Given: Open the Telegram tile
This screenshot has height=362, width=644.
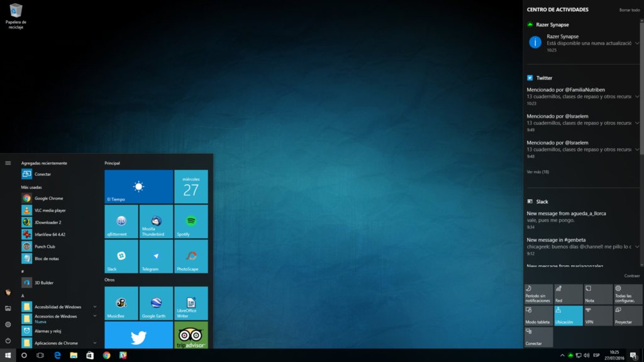Looking at the screenshot, I should coord(156,256).
